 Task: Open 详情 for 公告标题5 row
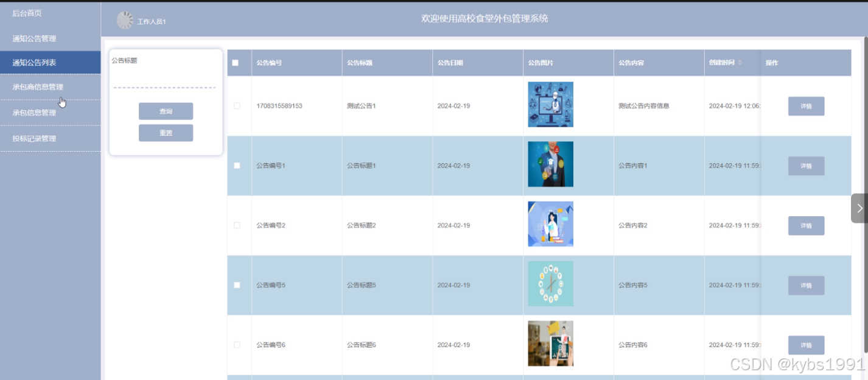tap(806, 285)
